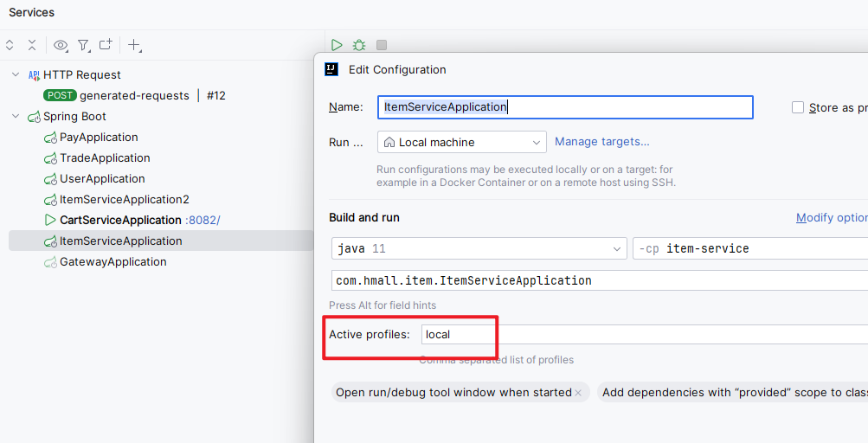The height and width of the screenshot is (443, 868).
Task: Click the Add Service plus icon
Action: coord(134,45)
